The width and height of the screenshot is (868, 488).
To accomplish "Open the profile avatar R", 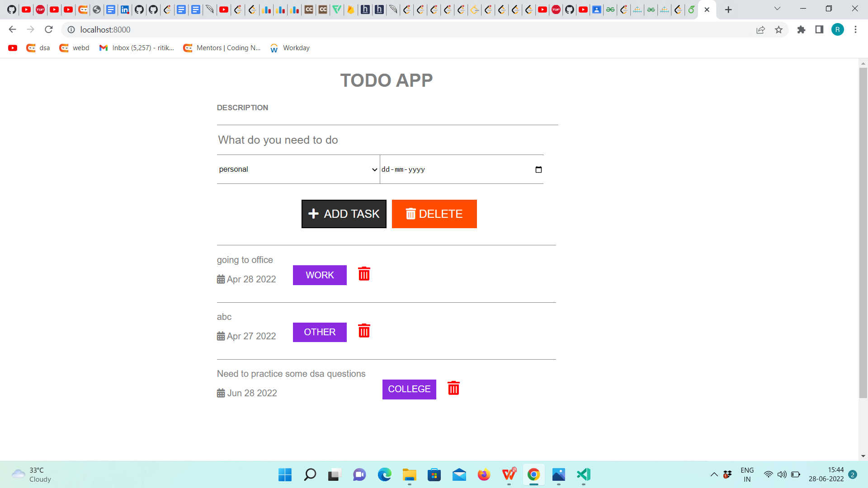I will pos(837,29).
